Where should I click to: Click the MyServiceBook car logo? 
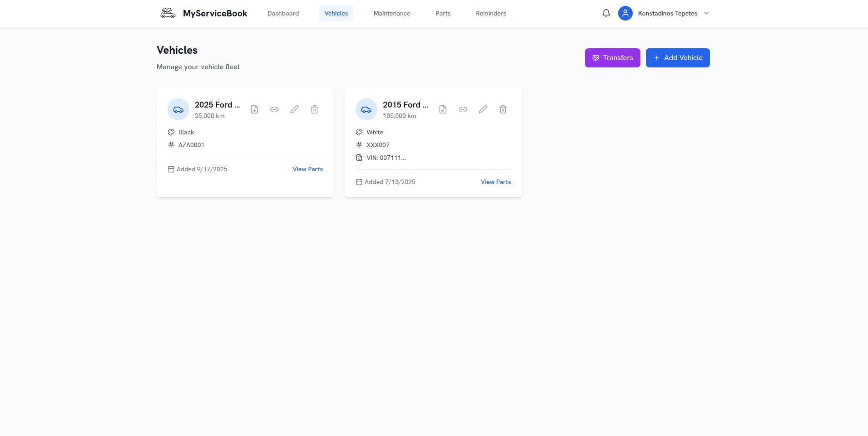[168, 13]
